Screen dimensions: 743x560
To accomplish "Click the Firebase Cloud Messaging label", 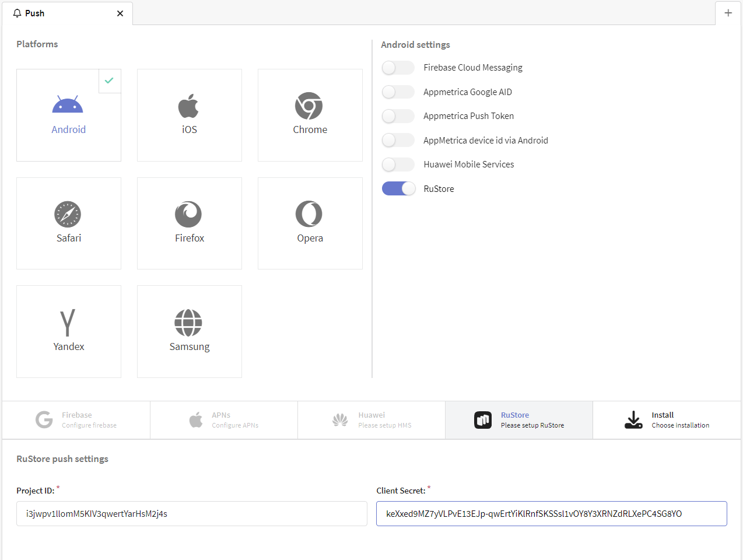I will tap(473, 68).
